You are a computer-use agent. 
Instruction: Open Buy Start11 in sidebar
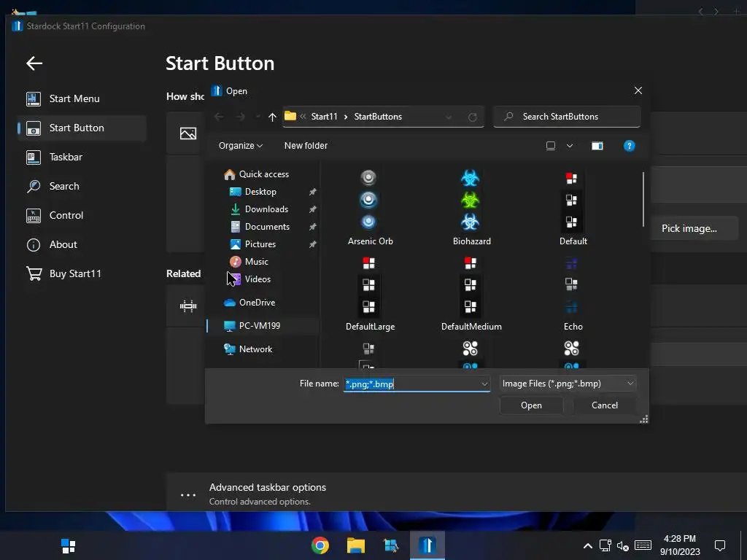point(81,273)
